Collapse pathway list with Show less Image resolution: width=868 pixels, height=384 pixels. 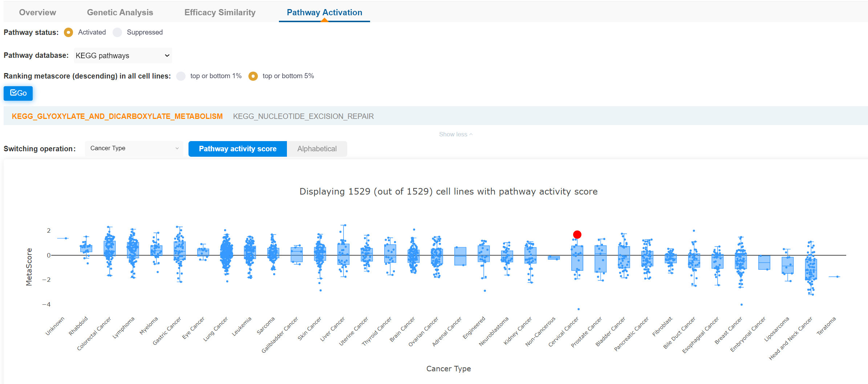455,134
